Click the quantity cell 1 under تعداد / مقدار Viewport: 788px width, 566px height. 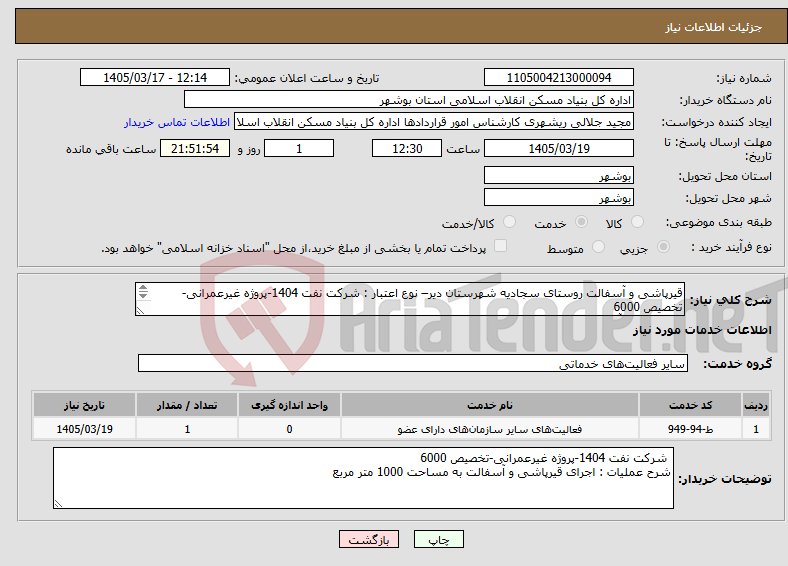click(x=187, y=429)
